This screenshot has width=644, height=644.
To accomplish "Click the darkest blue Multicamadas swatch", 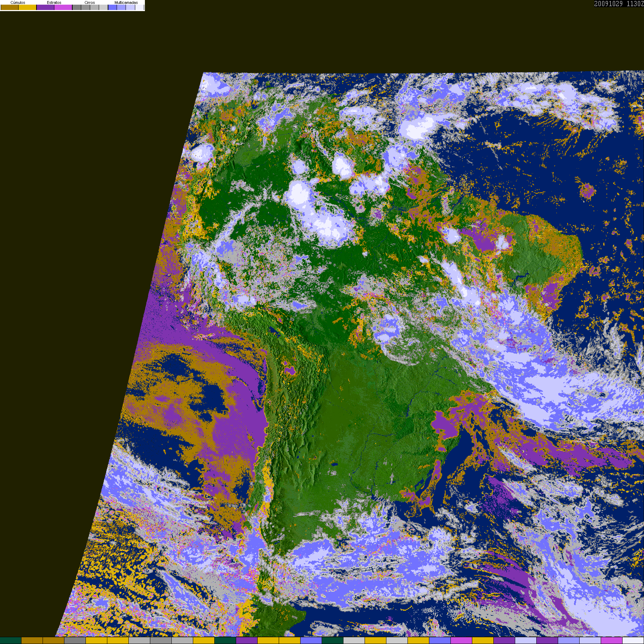I will coord(112,7).
